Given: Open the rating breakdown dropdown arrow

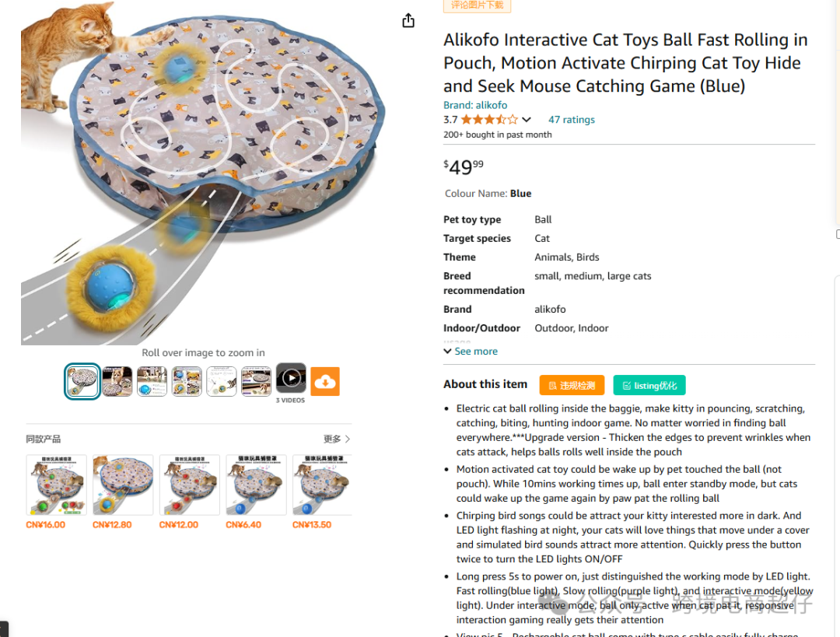Looking at the screenshot, I should [527, 120].
